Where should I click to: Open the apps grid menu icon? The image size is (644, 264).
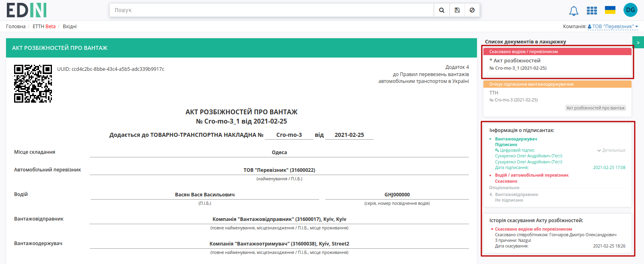coord(592,10)
